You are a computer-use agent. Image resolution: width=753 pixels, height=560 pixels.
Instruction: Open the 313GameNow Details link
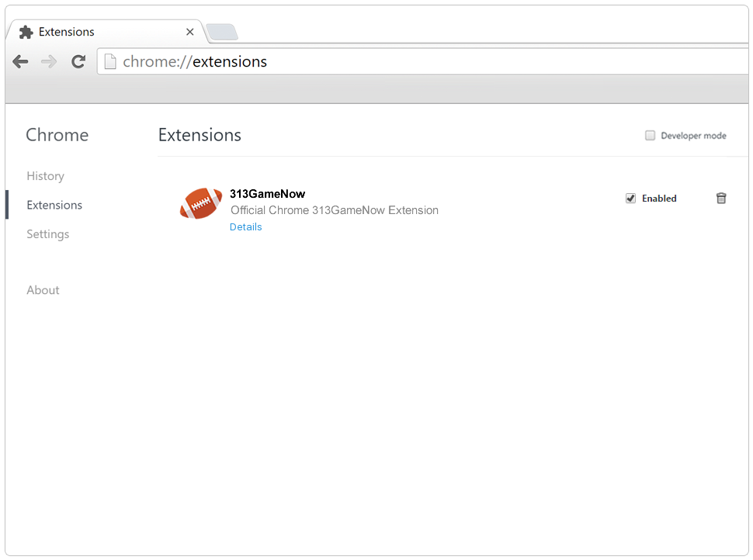(245, 227)
